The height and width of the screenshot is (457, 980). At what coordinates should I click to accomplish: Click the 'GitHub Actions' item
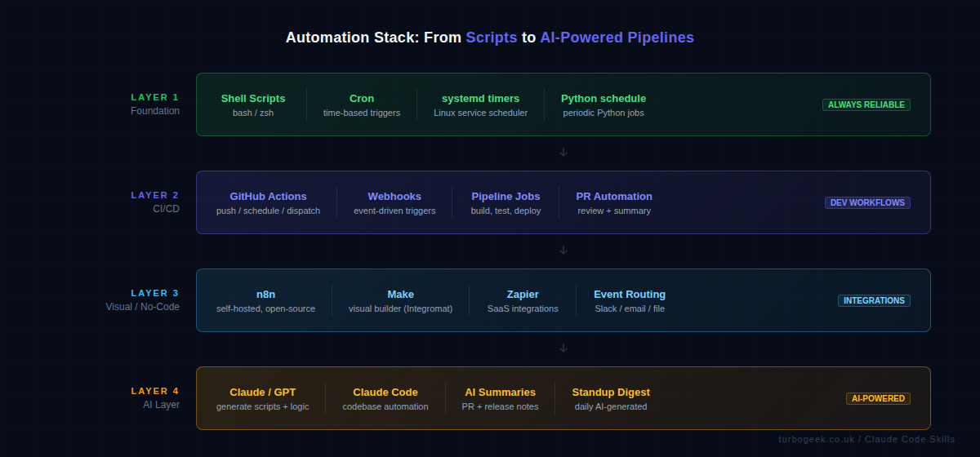(x=268, y=197)
